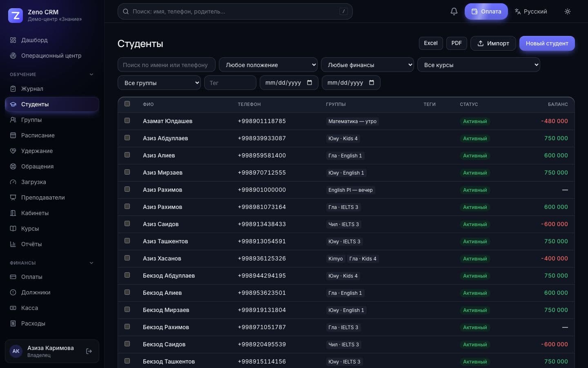This screenshot has width=588, height=368.
Task: Click the БАЛАНС column header
Action: pyautogui.click(x=558, y=104)
